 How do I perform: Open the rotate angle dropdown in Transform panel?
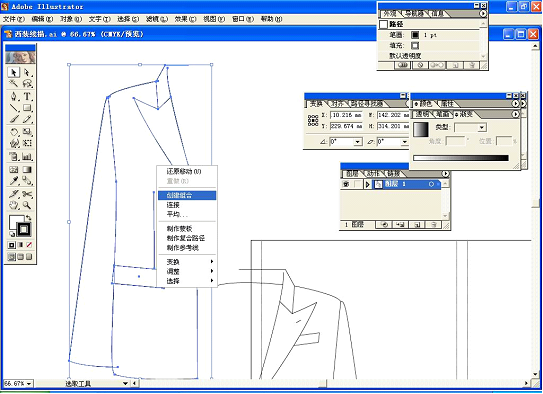(x=357, y=142)
